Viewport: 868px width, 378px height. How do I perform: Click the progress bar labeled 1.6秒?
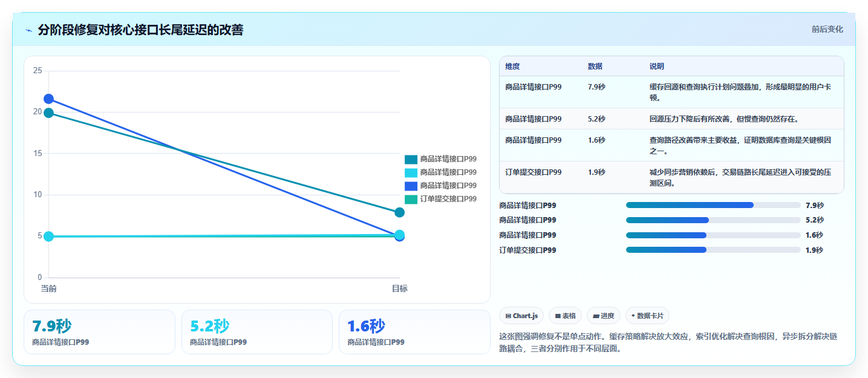tap(713, 235)
